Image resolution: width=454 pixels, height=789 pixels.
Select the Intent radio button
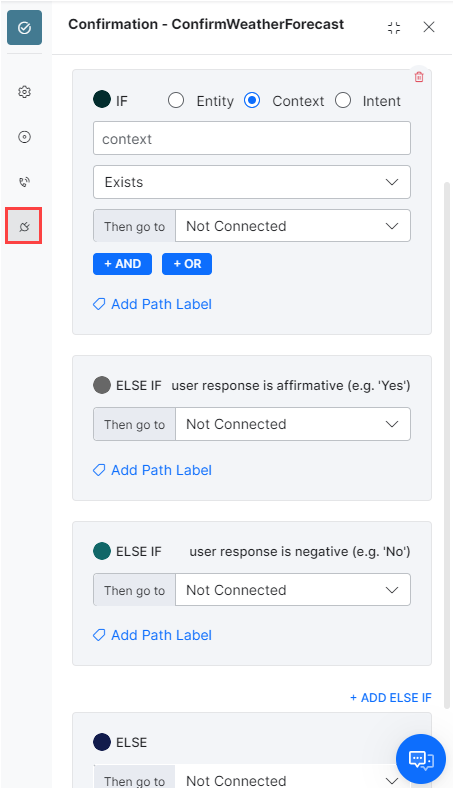(343, 101)
